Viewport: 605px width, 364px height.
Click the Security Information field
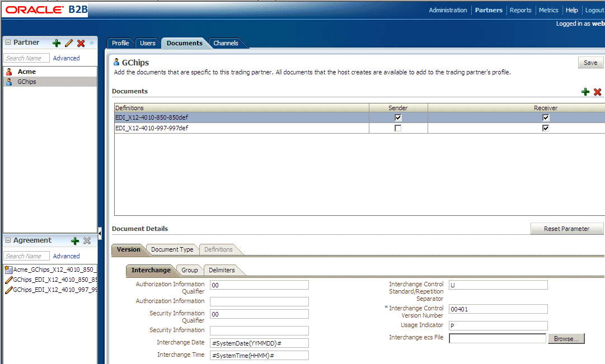pyautogui.click(x=259, y=331)
